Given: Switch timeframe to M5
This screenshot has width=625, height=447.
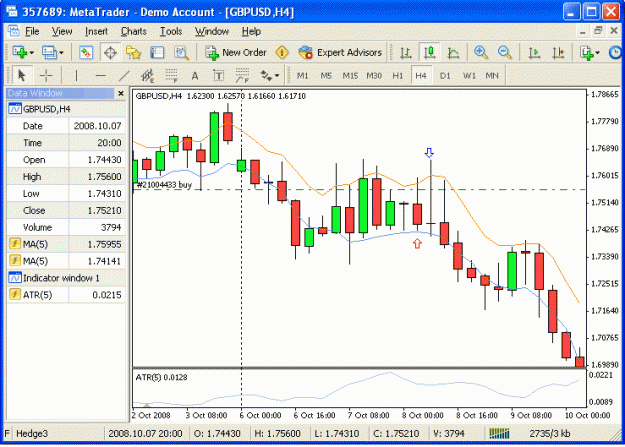Looking at the screenshot, I should pos(326,75).
